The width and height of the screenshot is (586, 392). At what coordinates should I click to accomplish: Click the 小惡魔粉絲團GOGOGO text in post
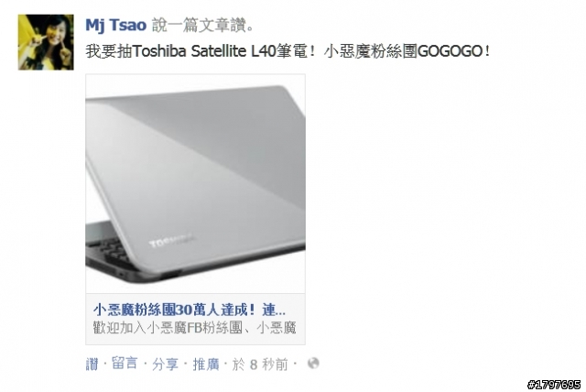[x=407, y=51]
